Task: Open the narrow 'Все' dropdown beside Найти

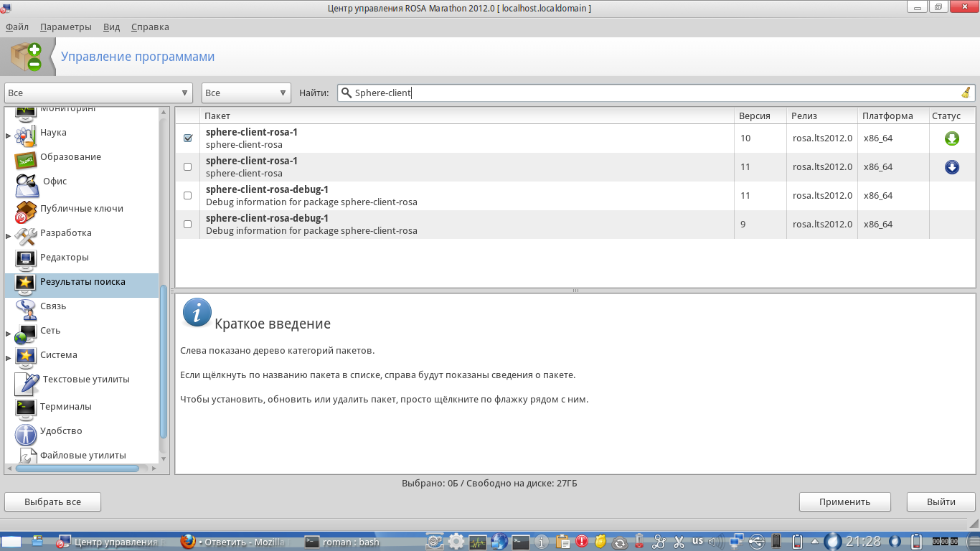Action: [246, 93]
